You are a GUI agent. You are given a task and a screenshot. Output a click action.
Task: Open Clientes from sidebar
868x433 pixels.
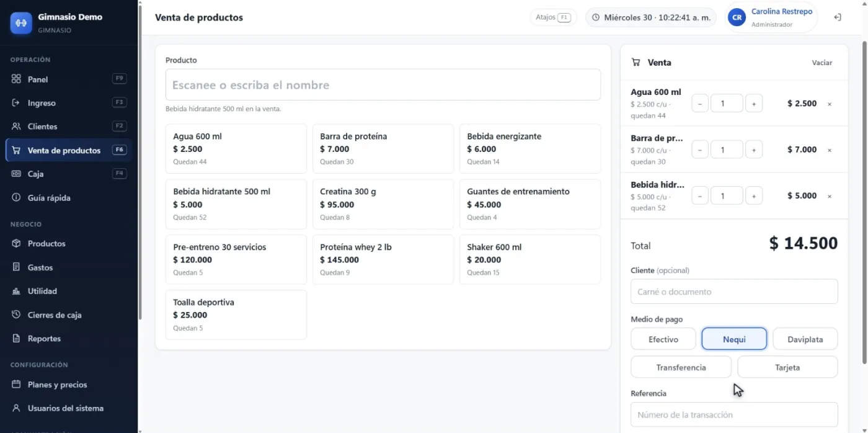click(69, 127)
